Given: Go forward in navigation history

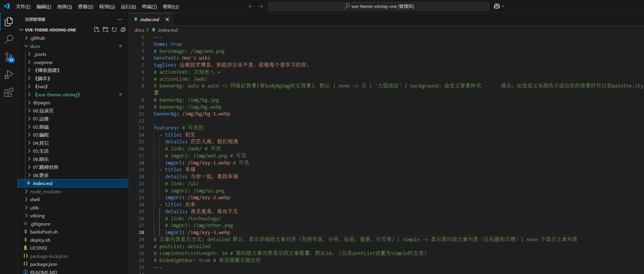Looking at the screenshot, I should (x=260, y=6).
